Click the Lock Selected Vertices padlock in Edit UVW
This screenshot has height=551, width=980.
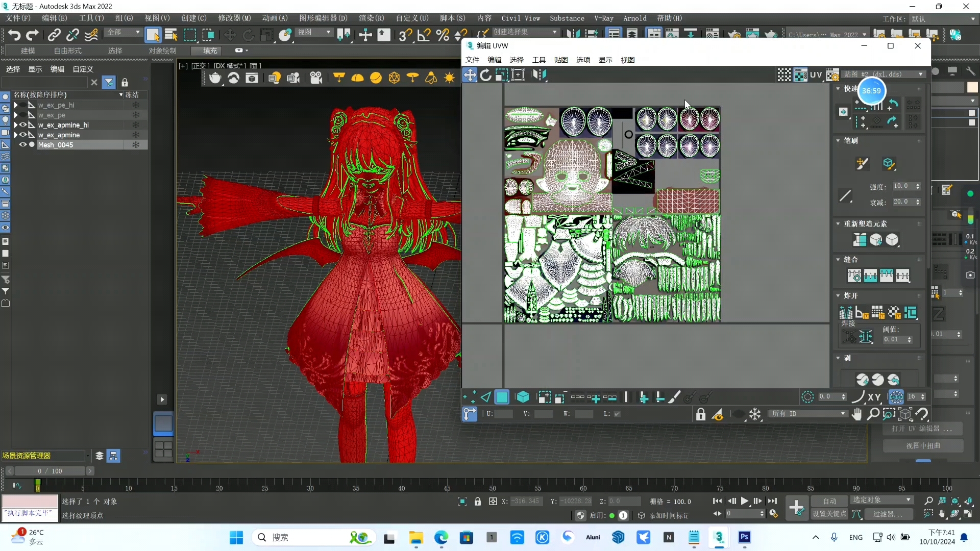click(701, 414)
